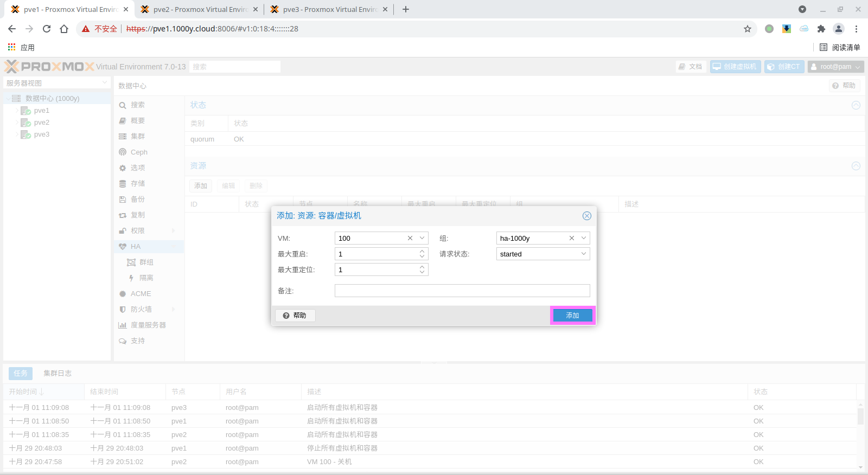Viewport: 868px width, 475px height.
Task: Click the 备注 comment input field
Action: coord(462,291)
